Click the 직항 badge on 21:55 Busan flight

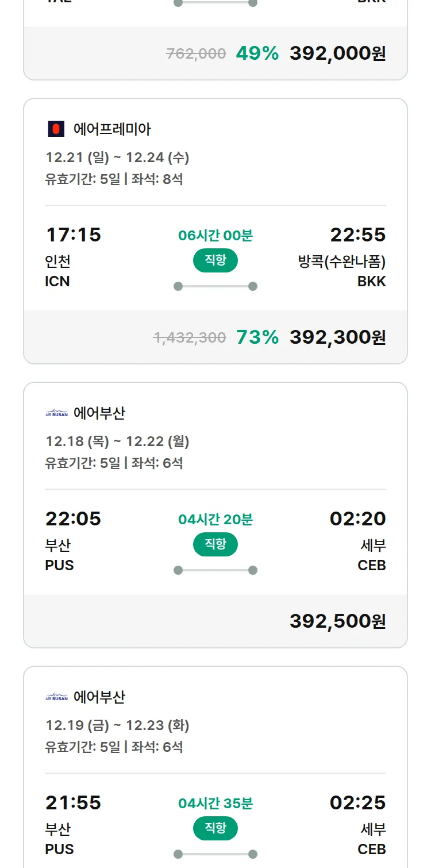(215, 828)
